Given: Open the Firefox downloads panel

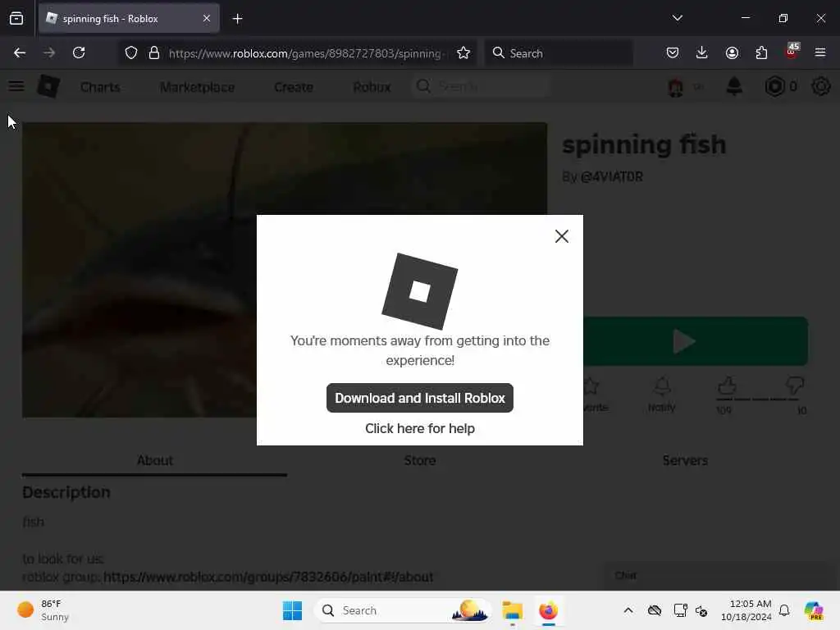Looking at the screenshot, I should click(x=702, y=52).
